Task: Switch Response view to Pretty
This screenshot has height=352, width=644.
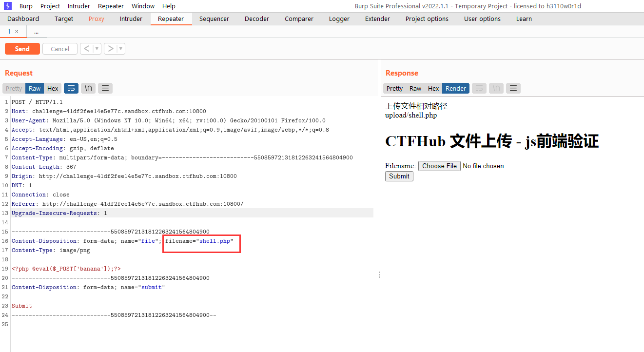Action: [394, 88]
